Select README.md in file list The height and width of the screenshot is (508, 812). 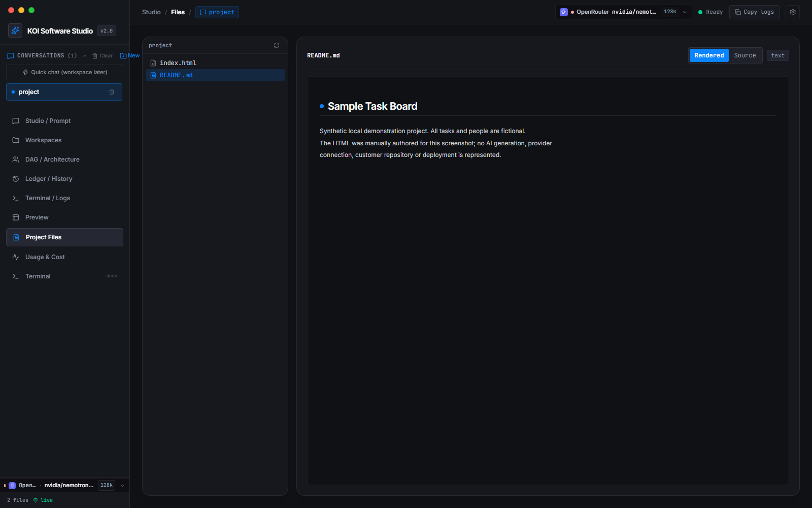215,75
